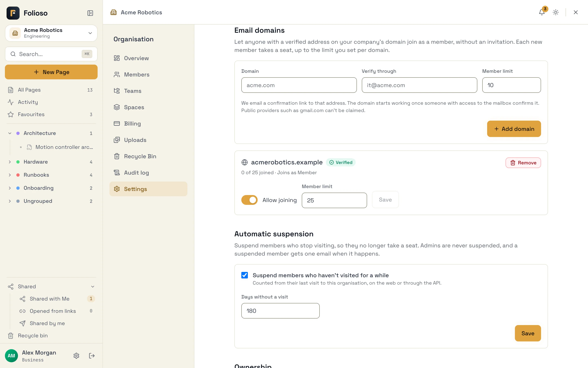This screenshot has height=368, width=588.
Task: Open the Audit log section
Action: point(148,173)
